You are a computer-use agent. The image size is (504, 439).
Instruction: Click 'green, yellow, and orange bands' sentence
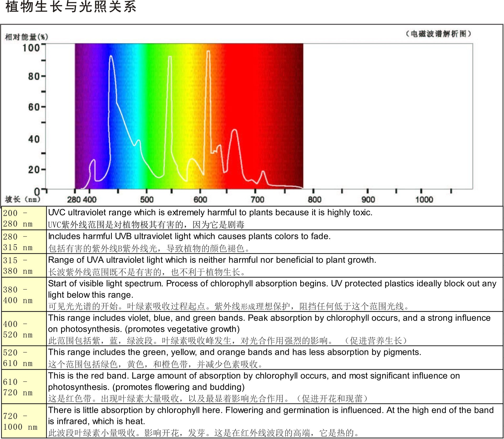click(x=235, y=352)
